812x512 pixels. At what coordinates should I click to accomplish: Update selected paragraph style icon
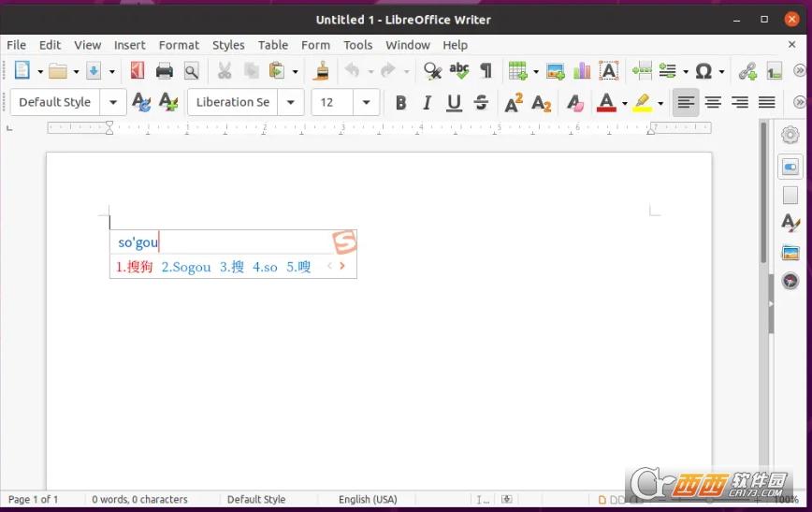pyautogui.click(x=141, y=102)
